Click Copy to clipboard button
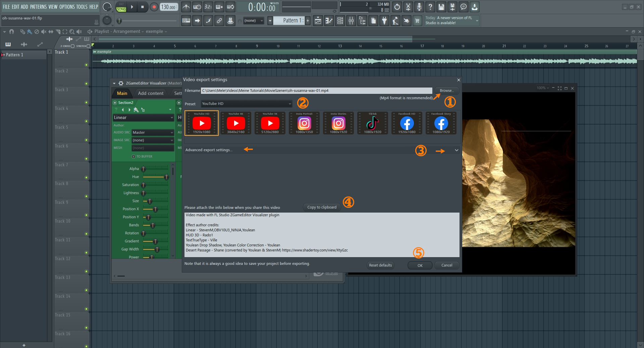This screenshot has height=348, width=644. 322,207
